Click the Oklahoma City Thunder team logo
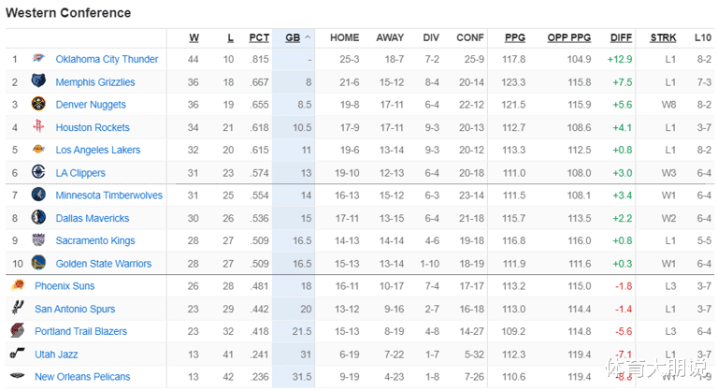Viewport: 718px width, 391px height. point(38,59)
